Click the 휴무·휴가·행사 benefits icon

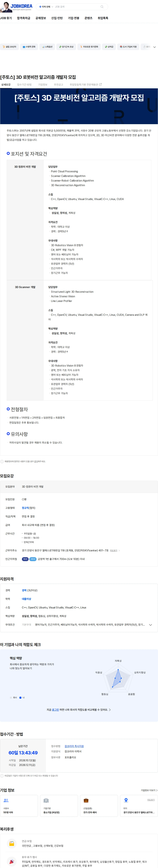(12, 861)
